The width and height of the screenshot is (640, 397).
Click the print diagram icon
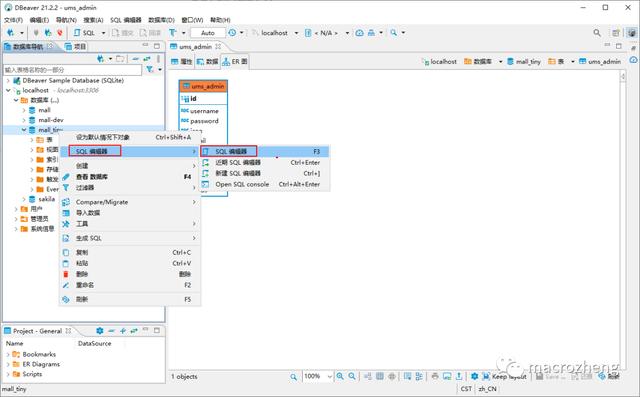[x=435, y=376]
